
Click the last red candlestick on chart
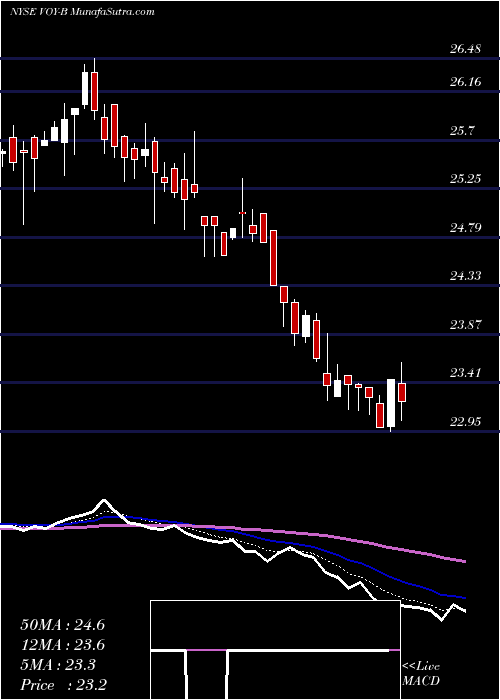tap(402, 392)
